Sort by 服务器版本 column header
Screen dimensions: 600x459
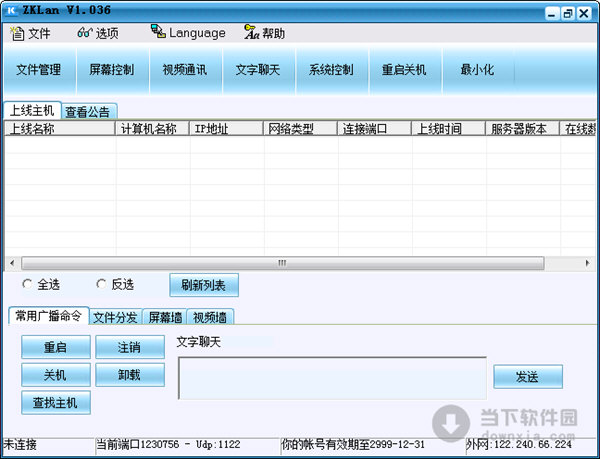tap(522, 129)
